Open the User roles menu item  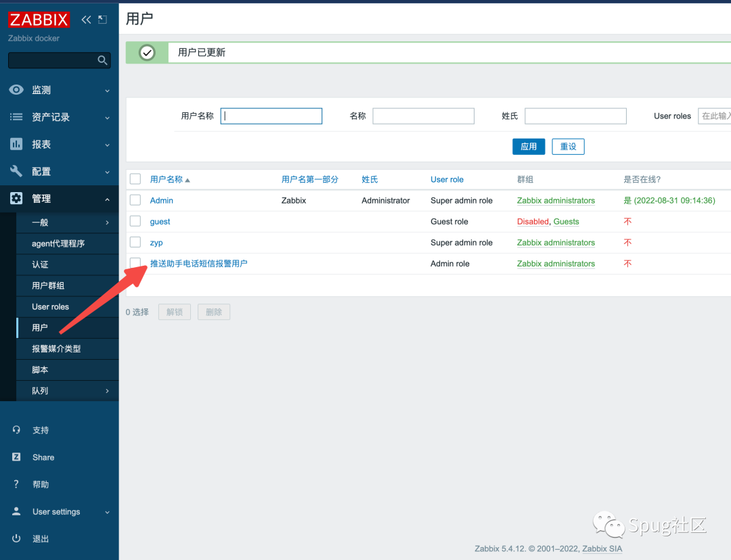(x=68, y=306)
